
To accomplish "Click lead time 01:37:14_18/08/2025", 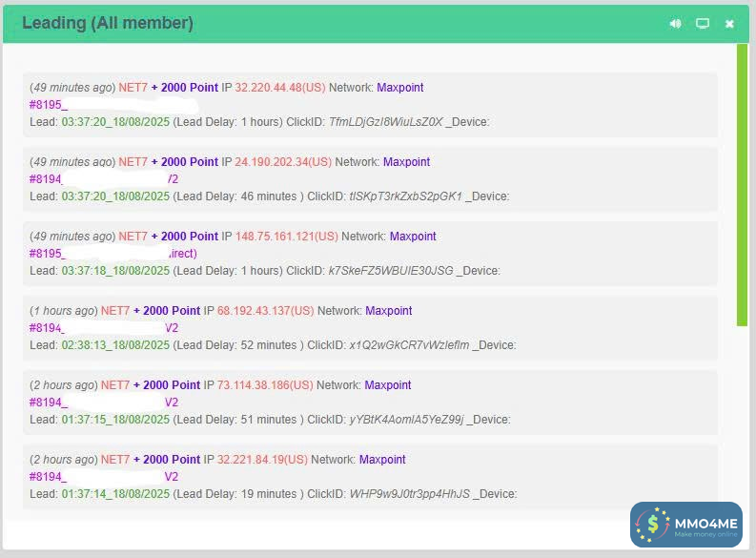I will coord(115,494).
